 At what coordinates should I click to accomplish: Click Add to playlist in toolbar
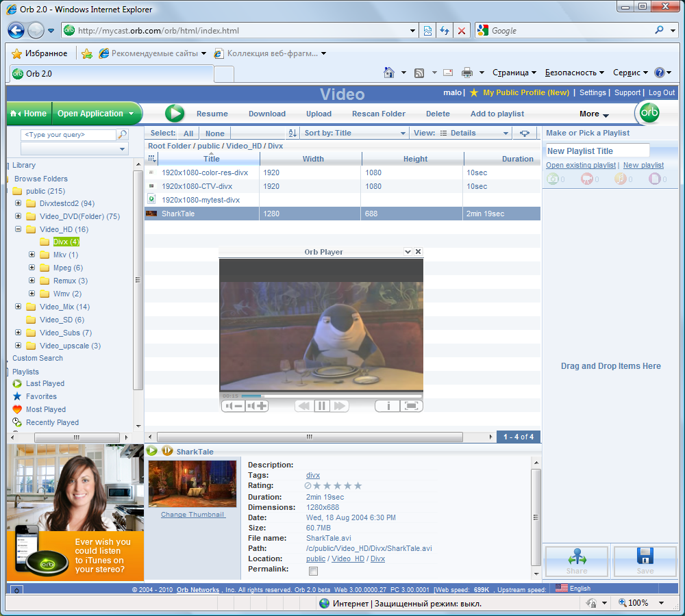coord(497,114)
